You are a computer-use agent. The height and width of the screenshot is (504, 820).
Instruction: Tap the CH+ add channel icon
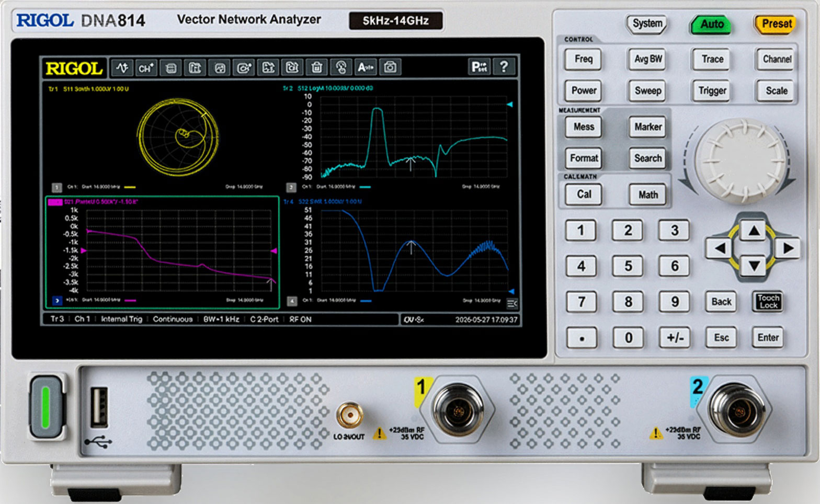point(146,67)
